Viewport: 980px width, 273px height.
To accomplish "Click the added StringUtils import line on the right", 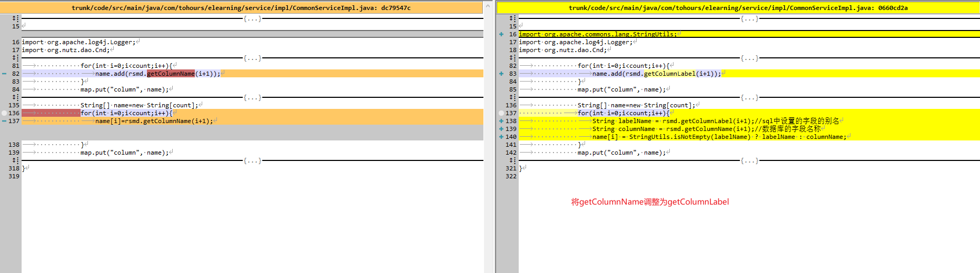I will 598,34.
